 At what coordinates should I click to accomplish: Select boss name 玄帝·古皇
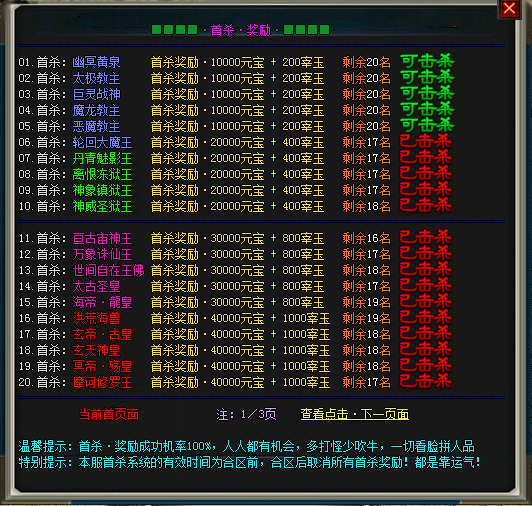(x=102, y=334)
